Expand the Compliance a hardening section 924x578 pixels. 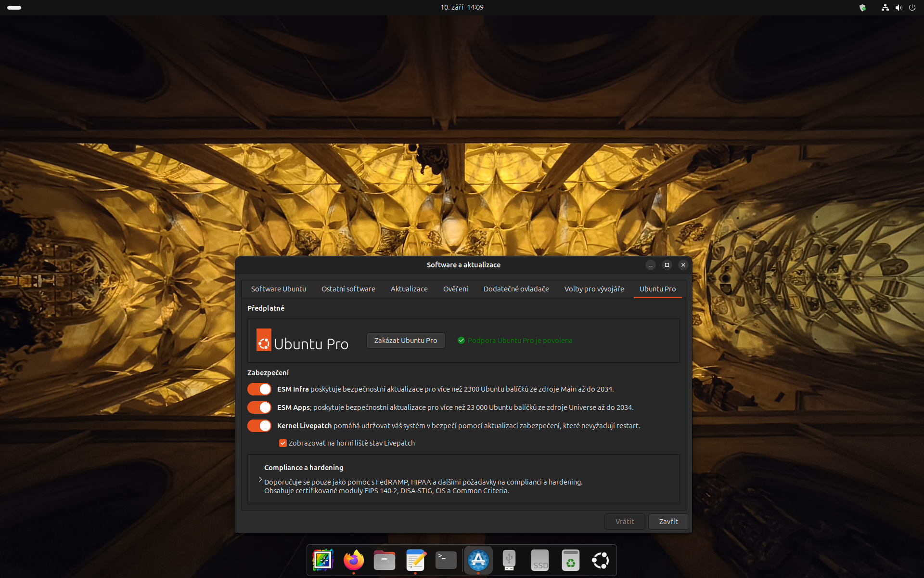coord(260,479)
